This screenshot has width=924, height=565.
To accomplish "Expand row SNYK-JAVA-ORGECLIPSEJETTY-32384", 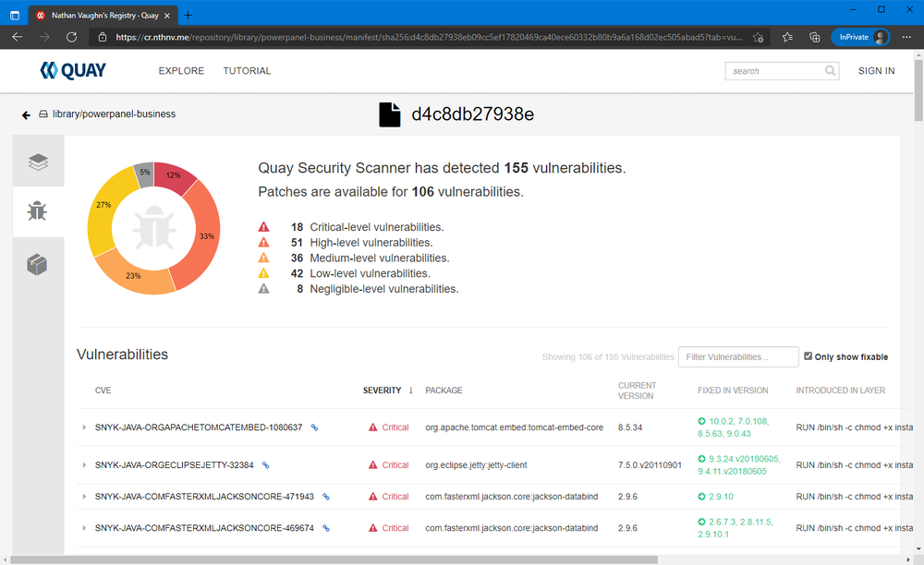I will (84, 465).
